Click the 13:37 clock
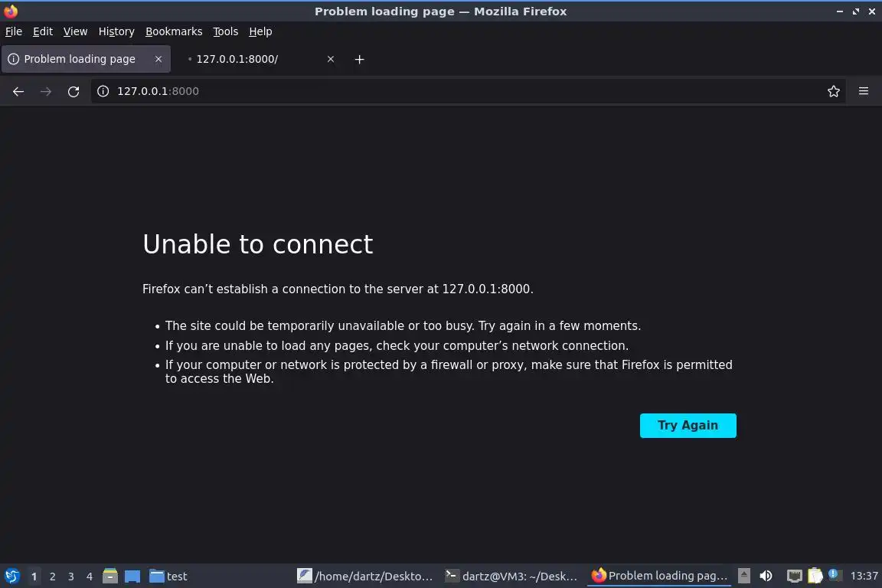Viewport: 882px width, 588px height. coord(864,576)
